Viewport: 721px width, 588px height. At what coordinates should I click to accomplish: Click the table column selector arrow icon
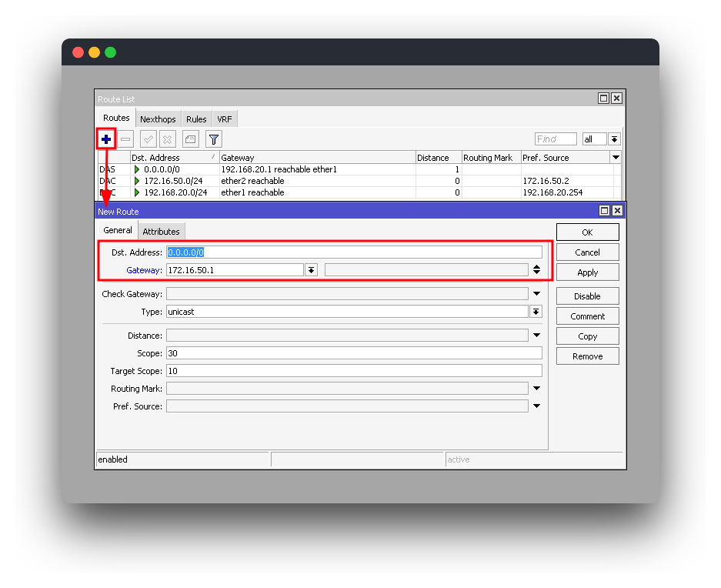[x=615, y=157]
